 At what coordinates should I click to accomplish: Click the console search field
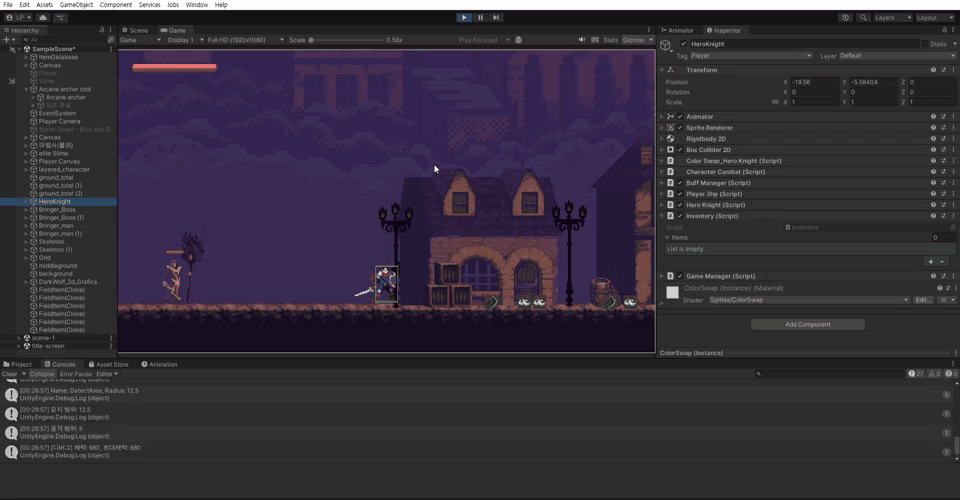tap(829, 374)
